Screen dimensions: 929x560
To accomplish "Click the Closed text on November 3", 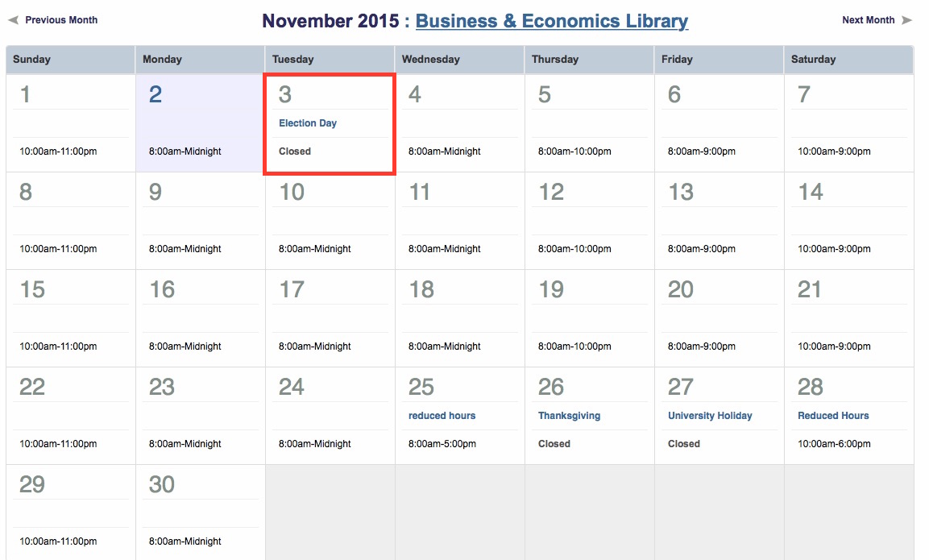I will (295, 151).
